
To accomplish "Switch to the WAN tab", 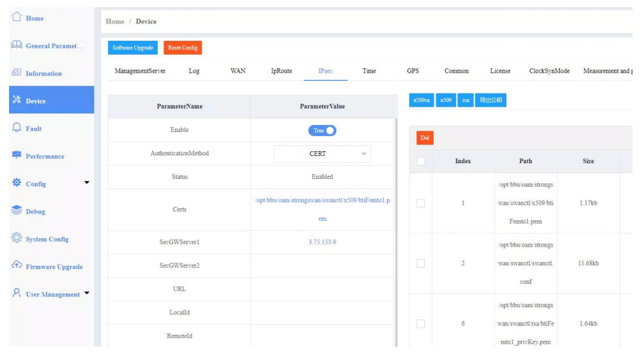I will (238, 71).
